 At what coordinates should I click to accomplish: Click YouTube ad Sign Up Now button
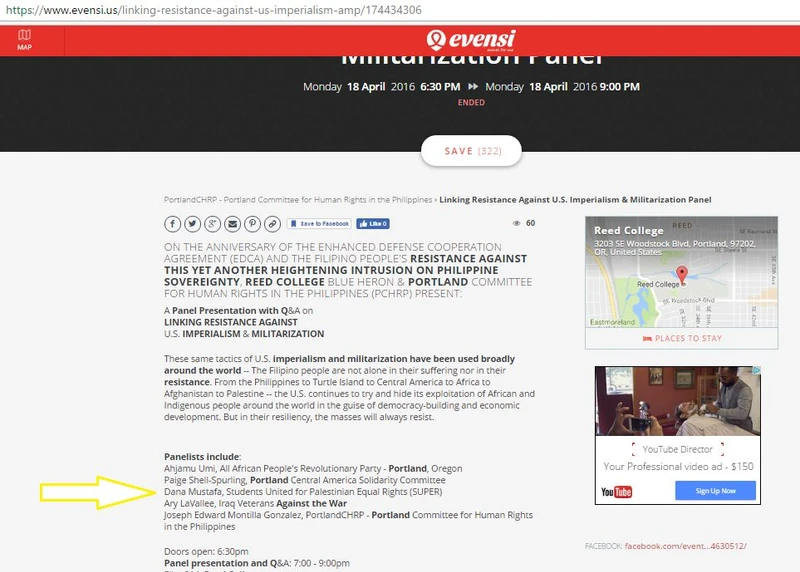click(715, 491)
